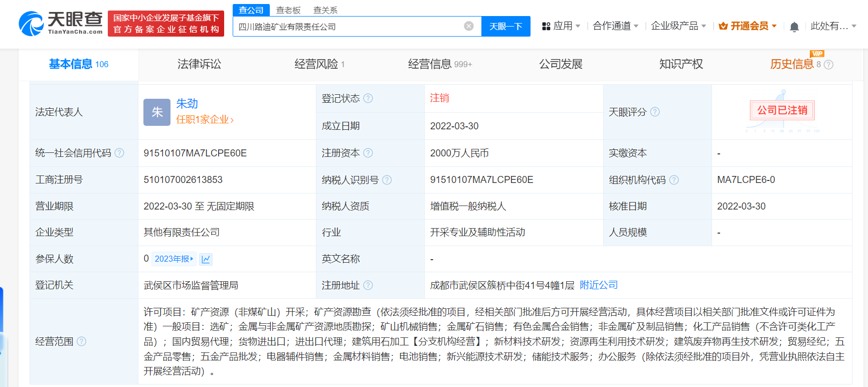Viewport: 868px width, 387px height.
Task: Click the 注销 status text
Action: [x=440, y=98]
